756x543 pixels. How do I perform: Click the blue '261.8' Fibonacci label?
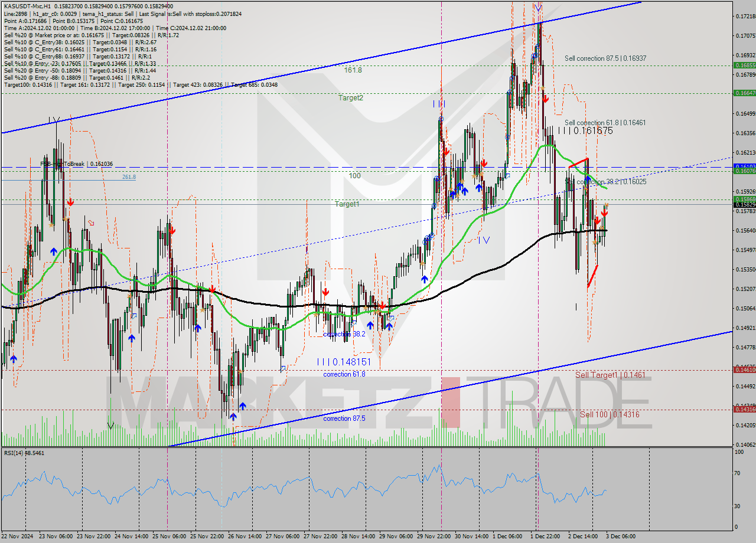[129, 177]
